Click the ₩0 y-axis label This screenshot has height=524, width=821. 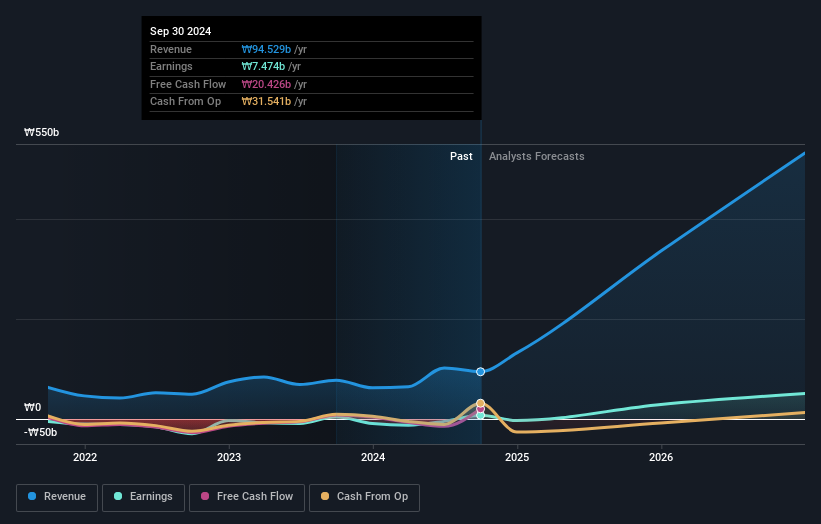(x=32, y=407)
